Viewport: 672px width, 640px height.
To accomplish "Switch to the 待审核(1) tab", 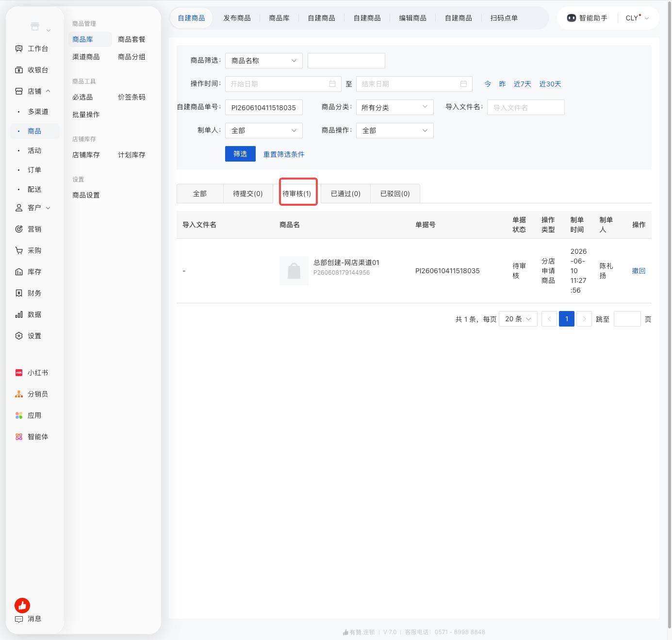I will 297,194.
